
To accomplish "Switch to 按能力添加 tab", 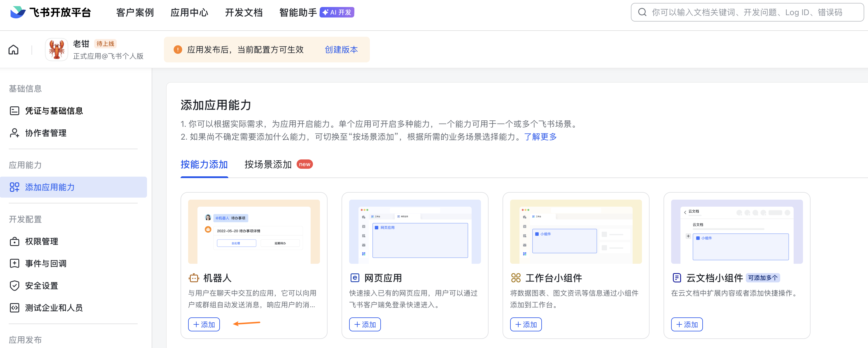I will 204,165.
